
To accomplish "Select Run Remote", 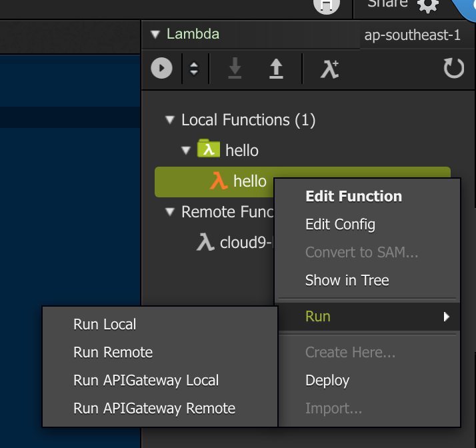I will (x=113, y=353).
